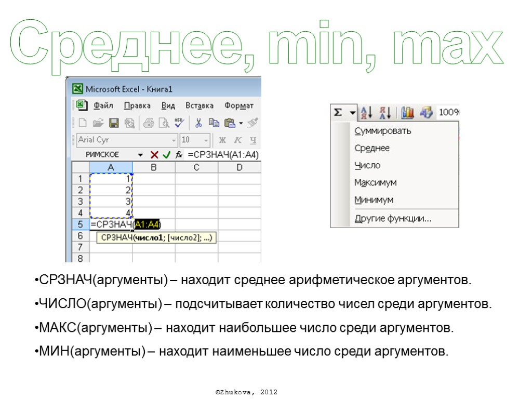Toggle underline Ч formatting
This screenshot has width=532, height=399.
(x=253, y=140)
